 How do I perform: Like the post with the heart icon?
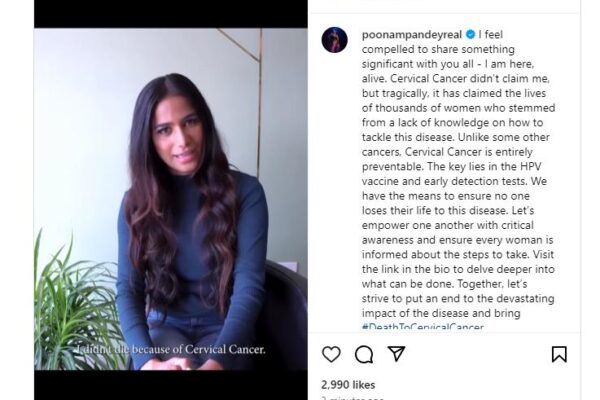coord(331,354)
